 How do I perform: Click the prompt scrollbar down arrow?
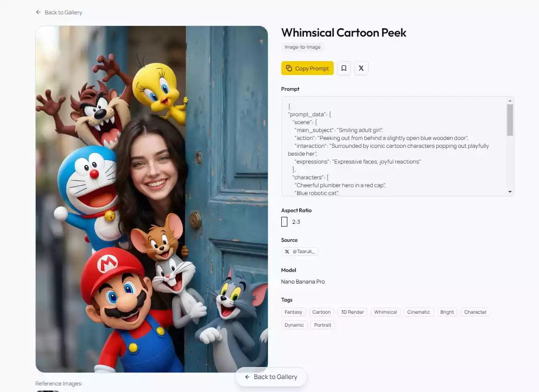[x=510, y=192]
